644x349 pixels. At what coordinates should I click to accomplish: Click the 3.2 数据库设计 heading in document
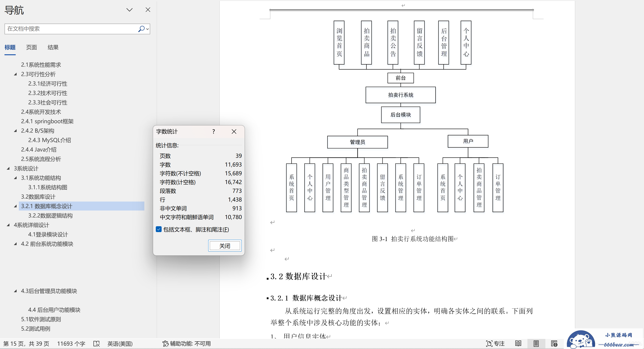[x=299, y=277]
